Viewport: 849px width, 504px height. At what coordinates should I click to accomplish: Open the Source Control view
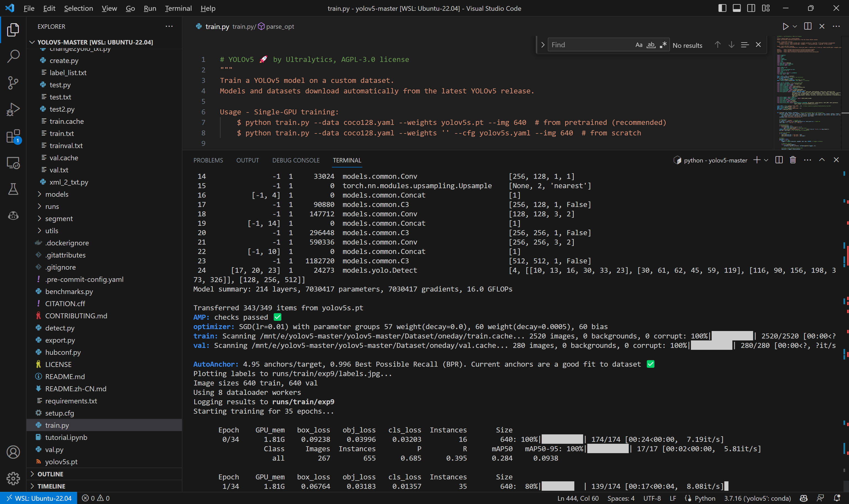tap(13, 83)
